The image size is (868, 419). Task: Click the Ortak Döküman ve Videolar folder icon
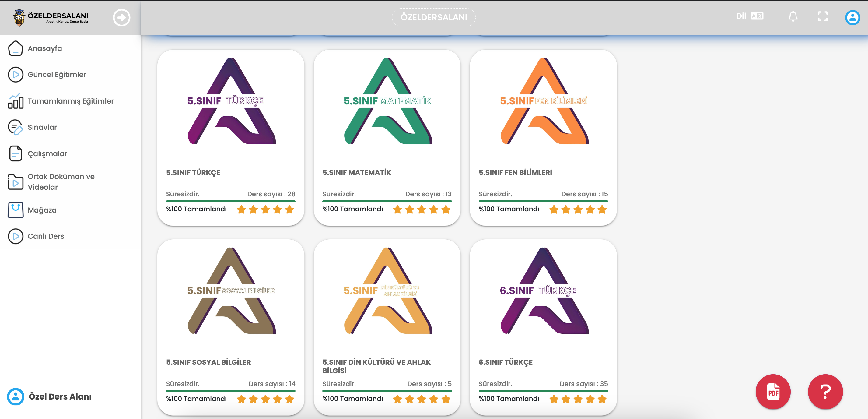16,182
